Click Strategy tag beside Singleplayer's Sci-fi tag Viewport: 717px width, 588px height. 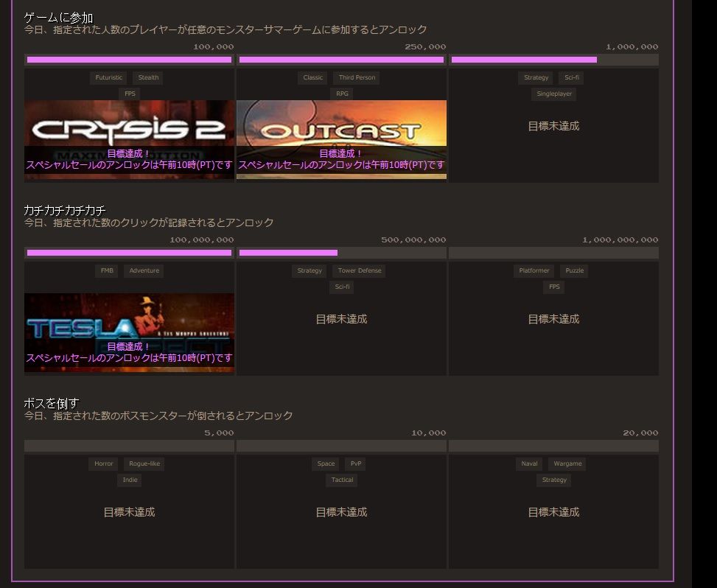point(536,77)
